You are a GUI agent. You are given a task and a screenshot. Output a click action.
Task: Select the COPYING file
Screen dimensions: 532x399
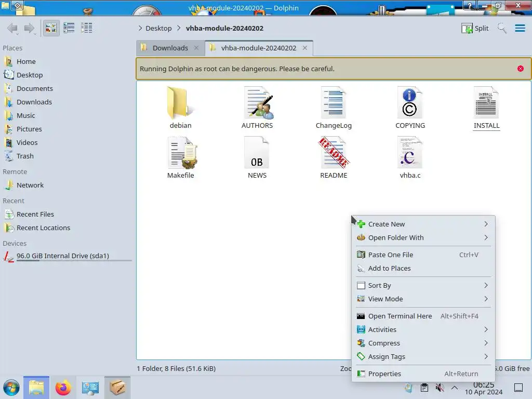[410, 108]
